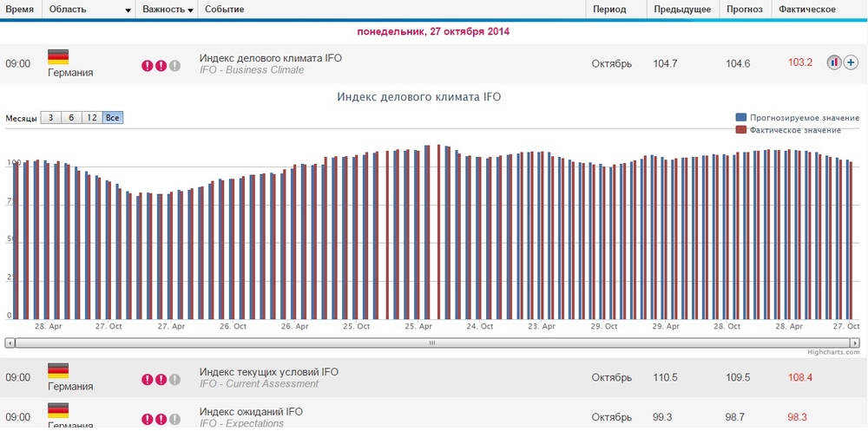Click chart navigator scrollbar handle
Image resolution: width=868 pixels, height=431 pixels.
(x=432, y=343)
